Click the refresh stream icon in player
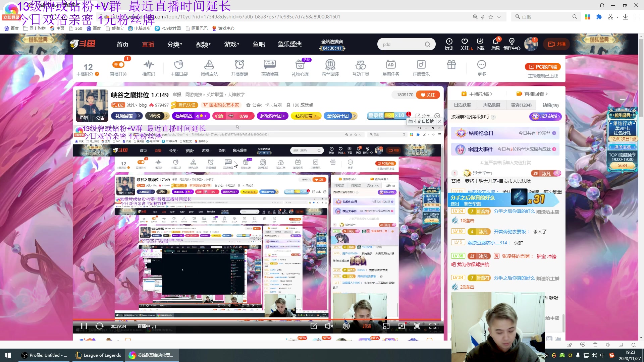The height and width of the screenshot is (362, 644). 99,326
